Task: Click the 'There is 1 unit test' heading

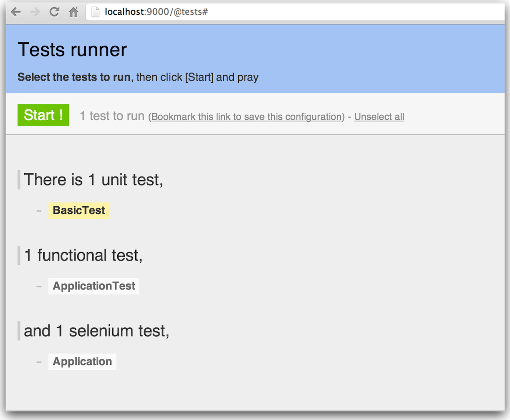Action: (93, 180)
